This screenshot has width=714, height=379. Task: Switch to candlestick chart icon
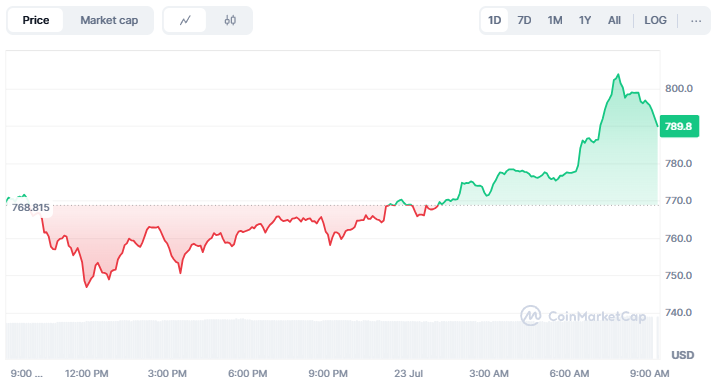tap(230, 20)
